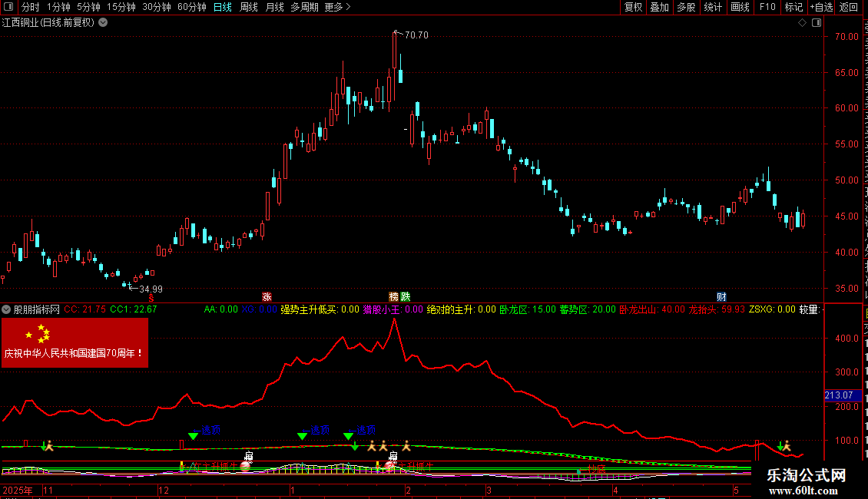Click the 榜 event marker

pos(393,297)
